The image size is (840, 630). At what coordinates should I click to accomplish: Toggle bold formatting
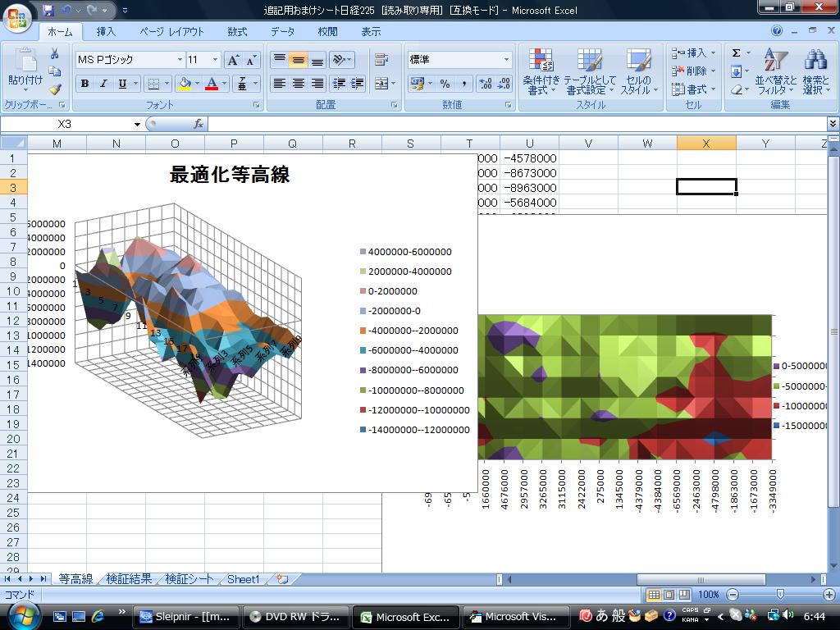[84, 84]
